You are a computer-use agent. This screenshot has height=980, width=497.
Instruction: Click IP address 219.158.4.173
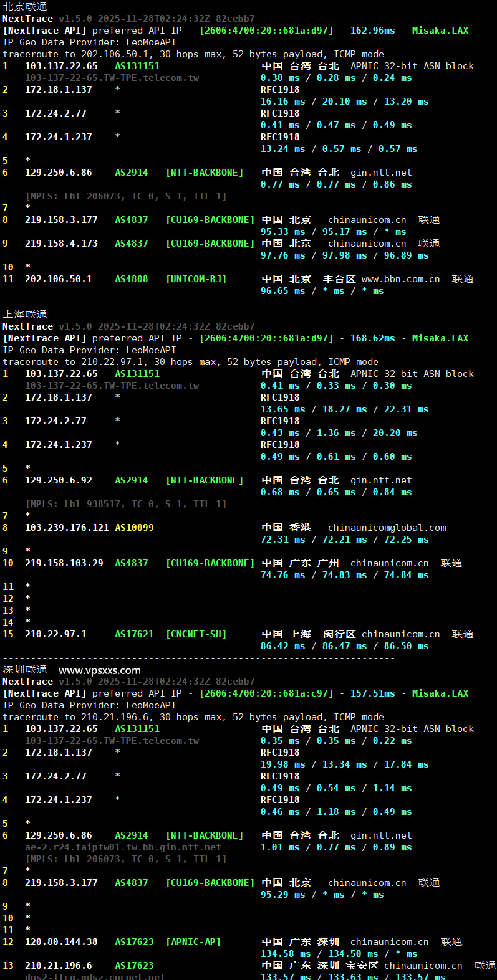pos(61,244)
